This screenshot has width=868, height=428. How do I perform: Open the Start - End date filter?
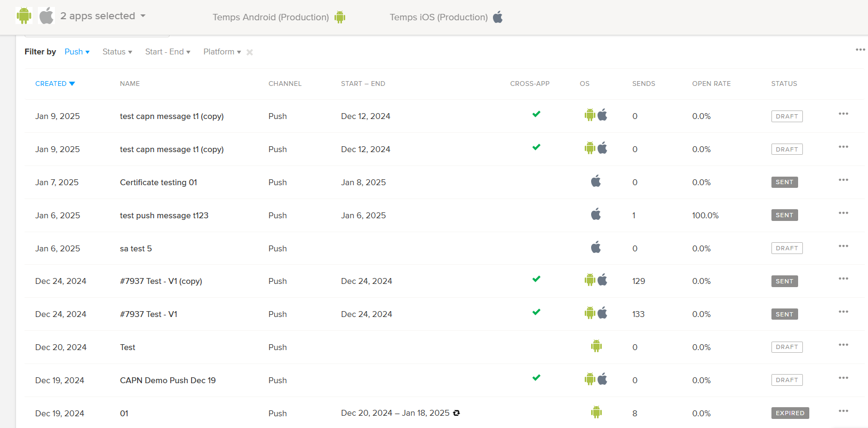168,52
